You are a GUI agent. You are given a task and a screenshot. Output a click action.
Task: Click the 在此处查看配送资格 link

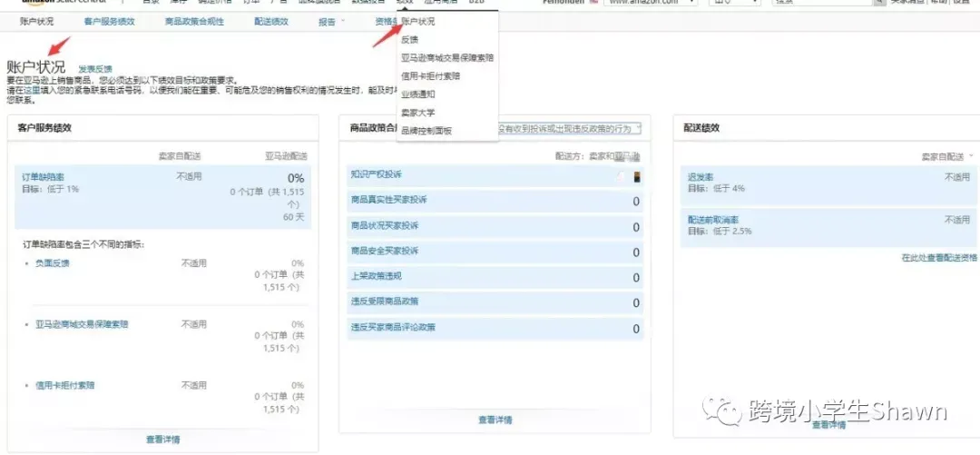[937, 257]
